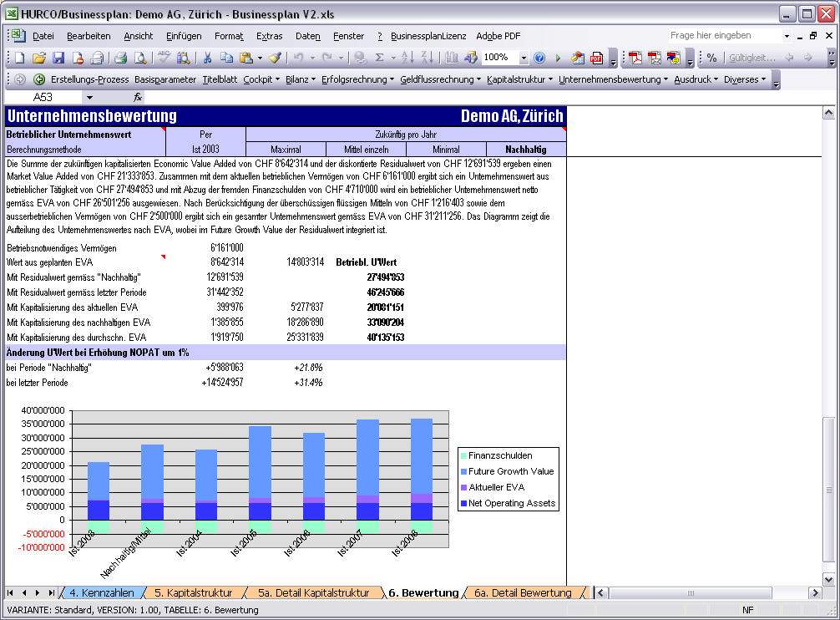Viewport: 840px width, 620px height.
Task: Click the green play arrow icon
Action: click(x=558, y=58)
